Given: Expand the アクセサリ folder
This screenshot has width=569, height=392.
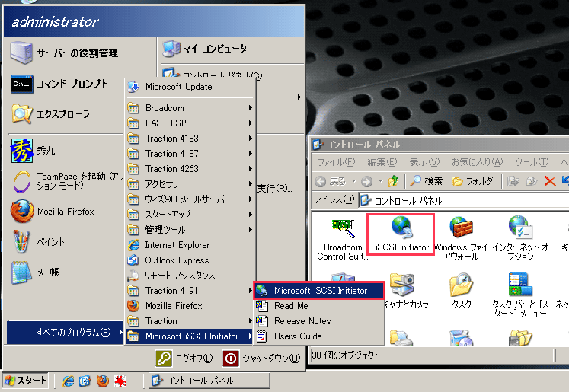Looking at the screenshot, I should point(190,184).
